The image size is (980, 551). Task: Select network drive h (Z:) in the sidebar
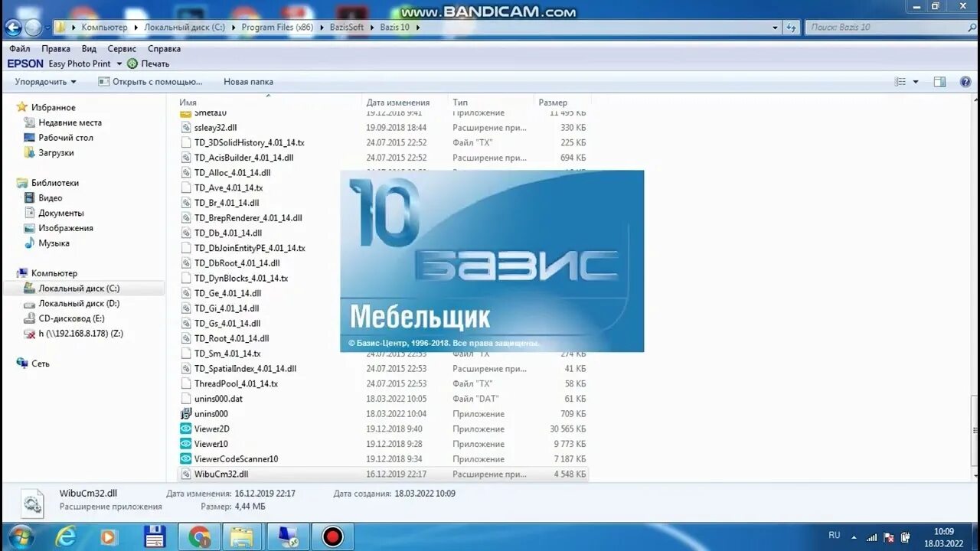click(80, 334)
